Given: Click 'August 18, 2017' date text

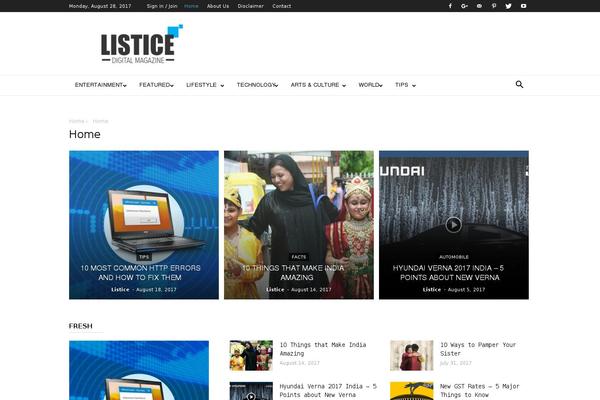Looking at the screenshot, I should click(157, 290).
